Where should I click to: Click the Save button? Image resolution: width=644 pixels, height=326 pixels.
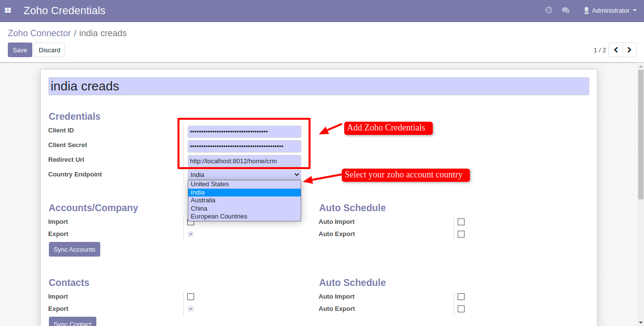[20, 50]
